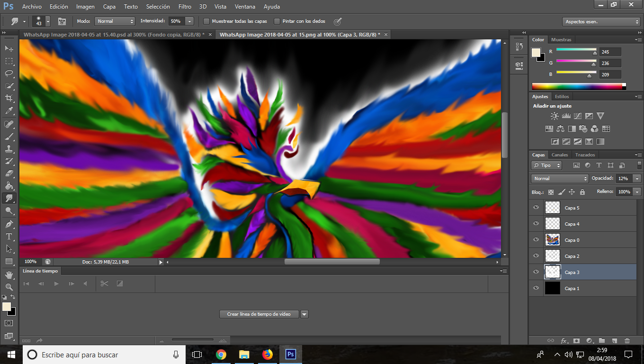Image resolution: width=644 pixels, height=364 pixels.
Task: Click the foreground color swatch in Color panel
Action: click(x=536, y=53)
